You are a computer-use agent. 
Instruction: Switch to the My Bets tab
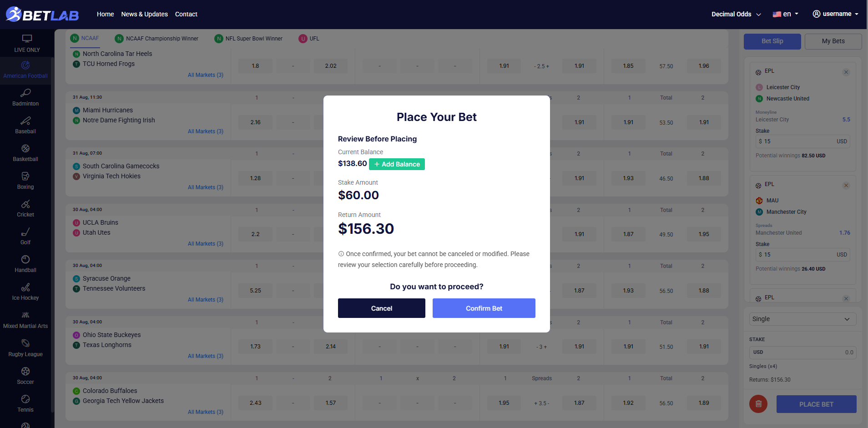[833, 41]
